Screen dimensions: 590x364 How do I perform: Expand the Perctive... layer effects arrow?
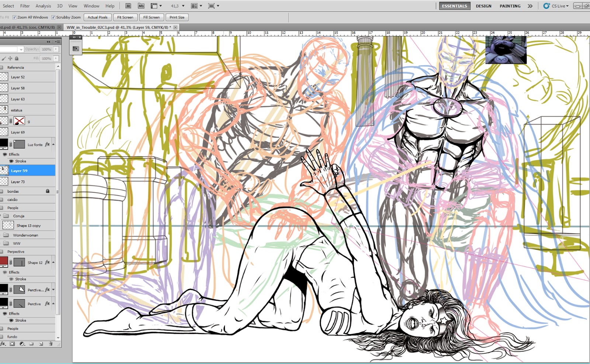pyautogui.click(x=53, y=290)
